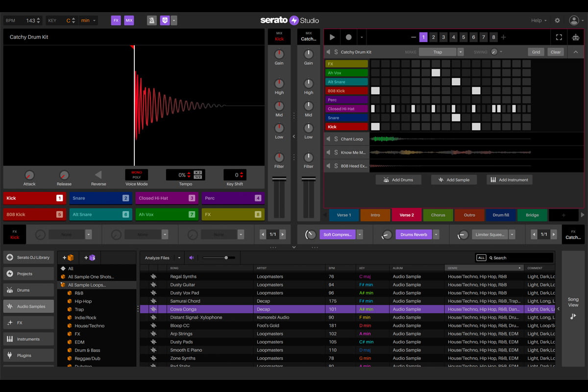Open the Plugins library section

pos(28,355)
